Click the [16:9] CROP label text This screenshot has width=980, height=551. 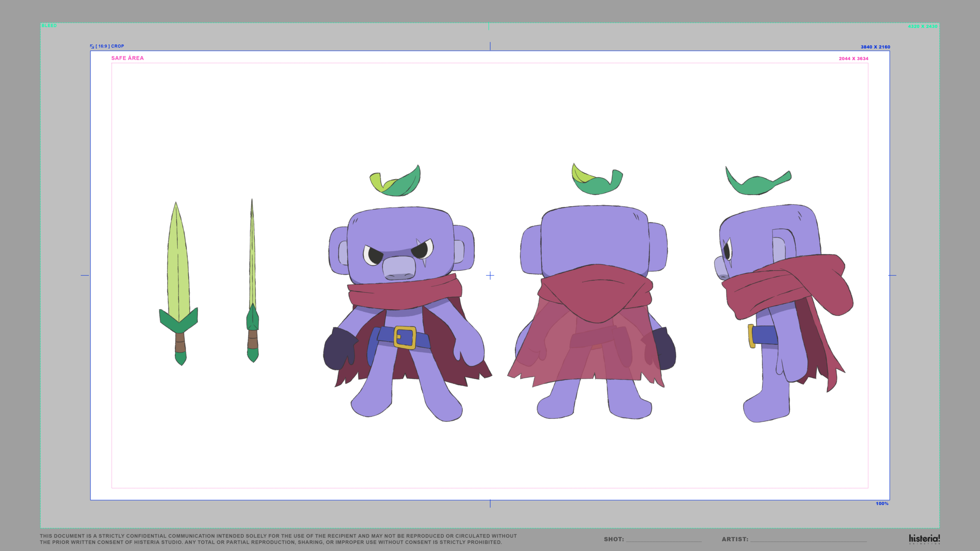(110, 46)
